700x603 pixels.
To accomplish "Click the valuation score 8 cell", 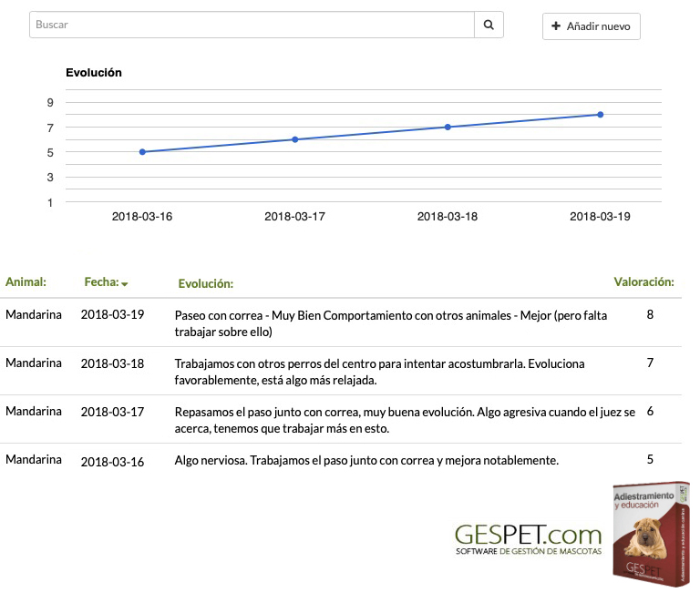I will click(650, 315).
